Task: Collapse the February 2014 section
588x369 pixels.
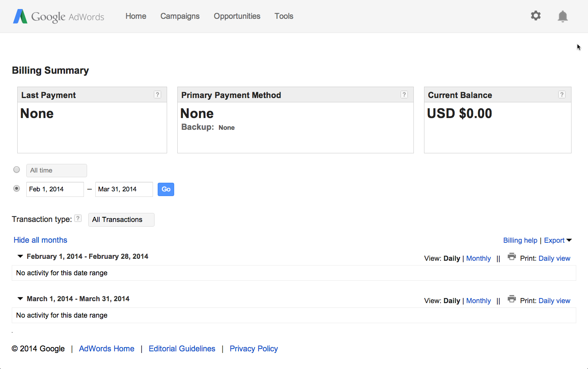Action: click(20, 256)
